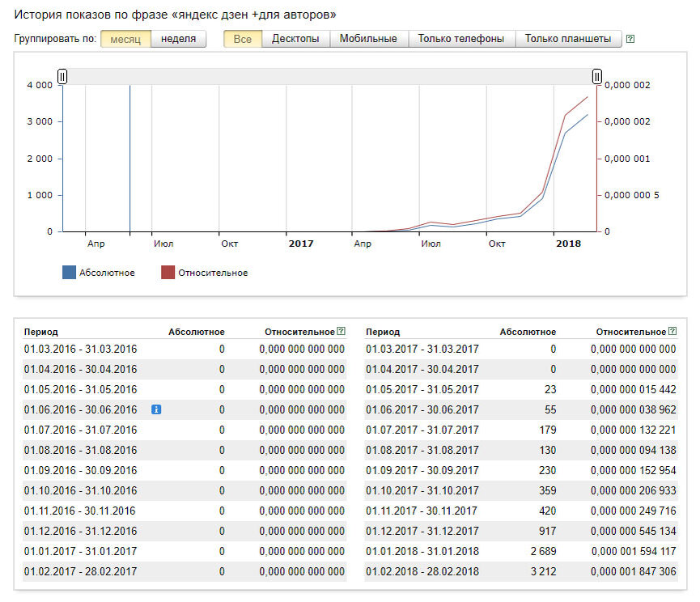Click absolute value 179
The height and width of the screenshot is (602, 700).
[x=547, y=430]
